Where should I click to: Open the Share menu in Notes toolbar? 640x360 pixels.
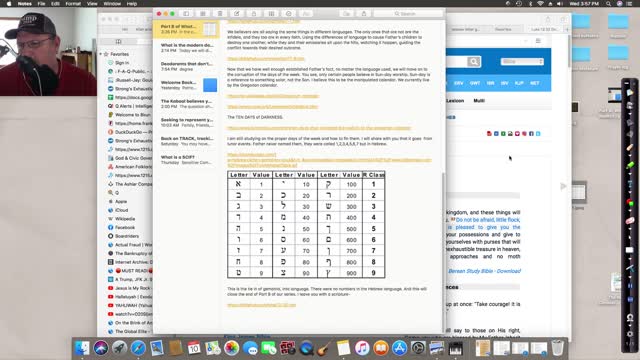point(364,13)
